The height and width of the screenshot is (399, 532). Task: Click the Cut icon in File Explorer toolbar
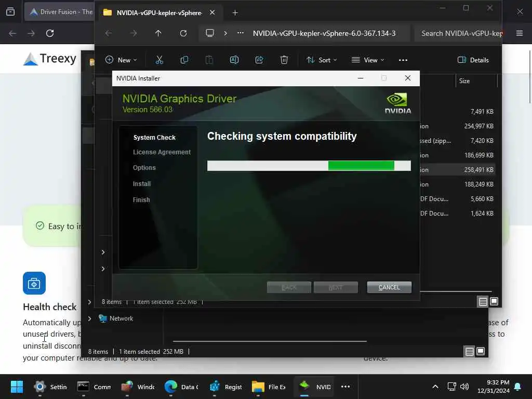[159, 60]
